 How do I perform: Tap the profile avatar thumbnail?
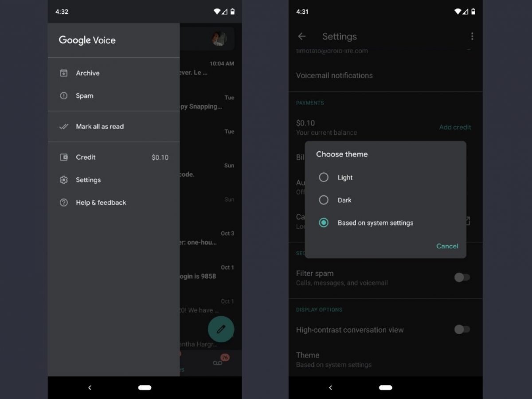click(219, 39)
